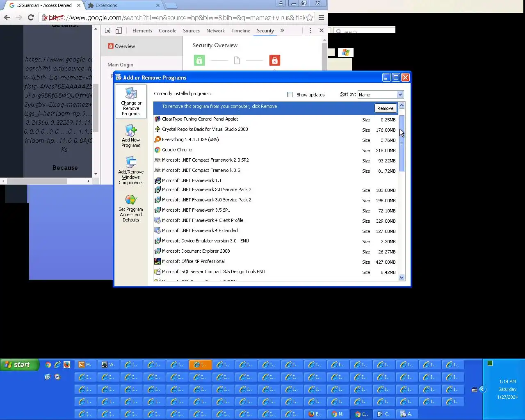This screenshot has height=420, width=525.
Task: Click the red insecure lock icon
Action: click(x=274, y=60)
